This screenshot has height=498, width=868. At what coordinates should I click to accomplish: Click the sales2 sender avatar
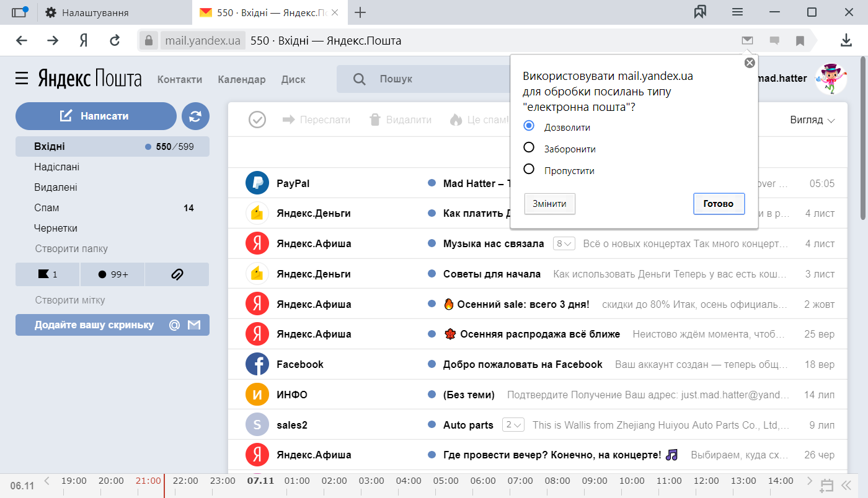[257, 425]
